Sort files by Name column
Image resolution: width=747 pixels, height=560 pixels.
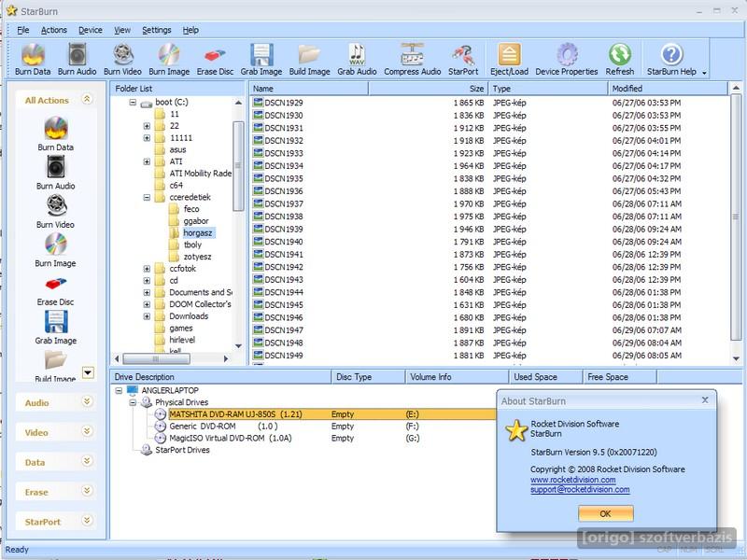coord(309,89)
